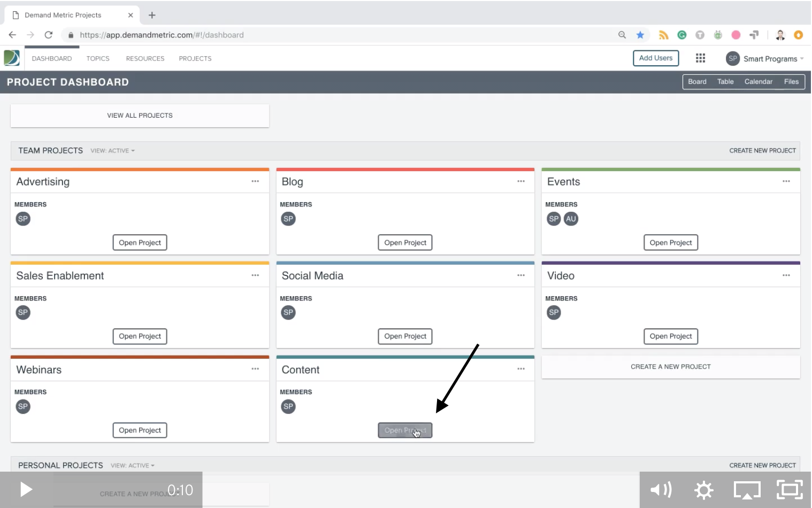This screenshot has height=508, width=812.
Task: Open a new browser tab
Action: 152,15
